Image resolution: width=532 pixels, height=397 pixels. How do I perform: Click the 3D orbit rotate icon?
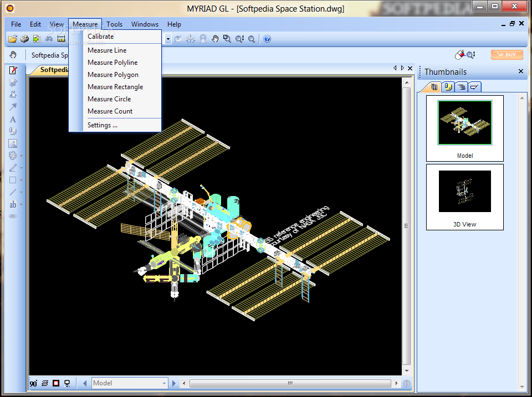tap(191, 39)
